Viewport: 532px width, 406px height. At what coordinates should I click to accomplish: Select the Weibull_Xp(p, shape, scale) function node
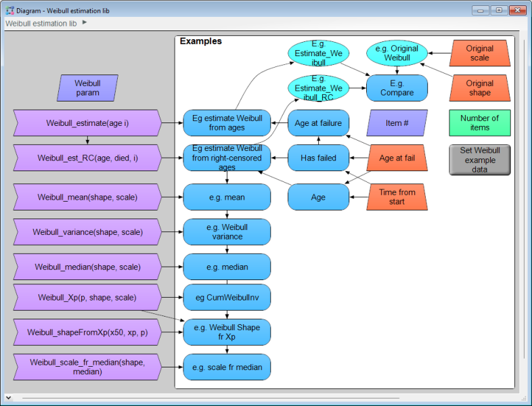pyautogui.click(x=87, y=298)
